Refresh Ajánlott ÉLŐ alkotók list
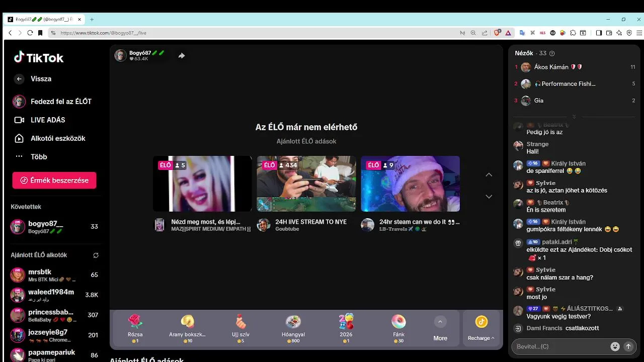The height and width of the screenshot is (362, 644). (96, 255)
